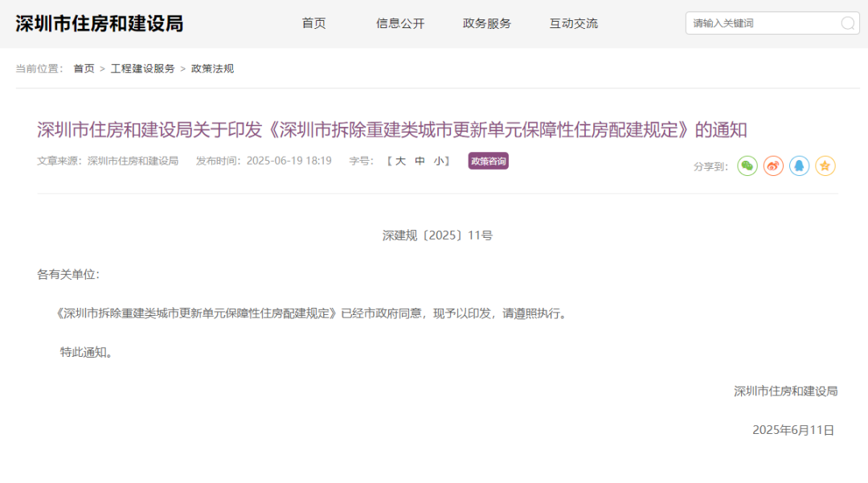Click the 特此通知 line
This screenshot has width=868, height=483.
[x=86, y=352]
